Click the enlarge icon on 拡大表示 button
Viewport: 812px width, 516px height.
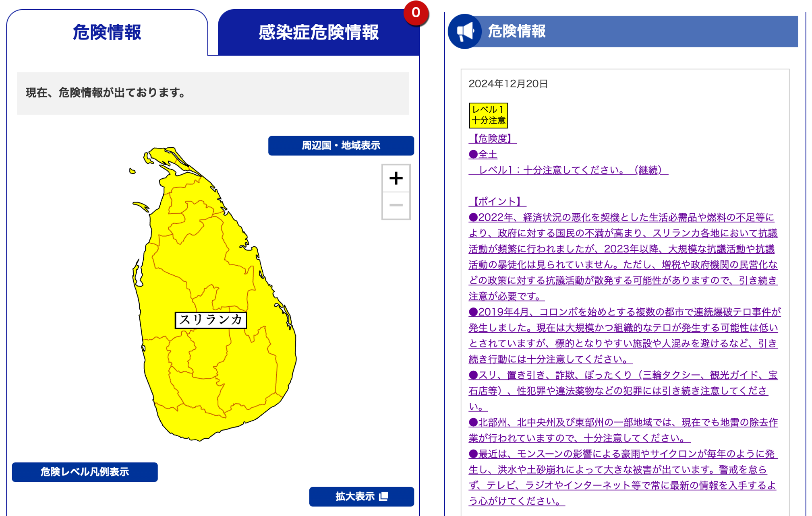[x=384, y=497]
